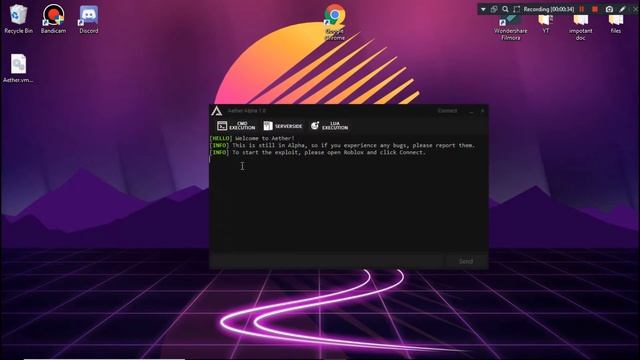Click the Aether logo in title bar
This screenshot has width=640, height=360.
point(217,111)
